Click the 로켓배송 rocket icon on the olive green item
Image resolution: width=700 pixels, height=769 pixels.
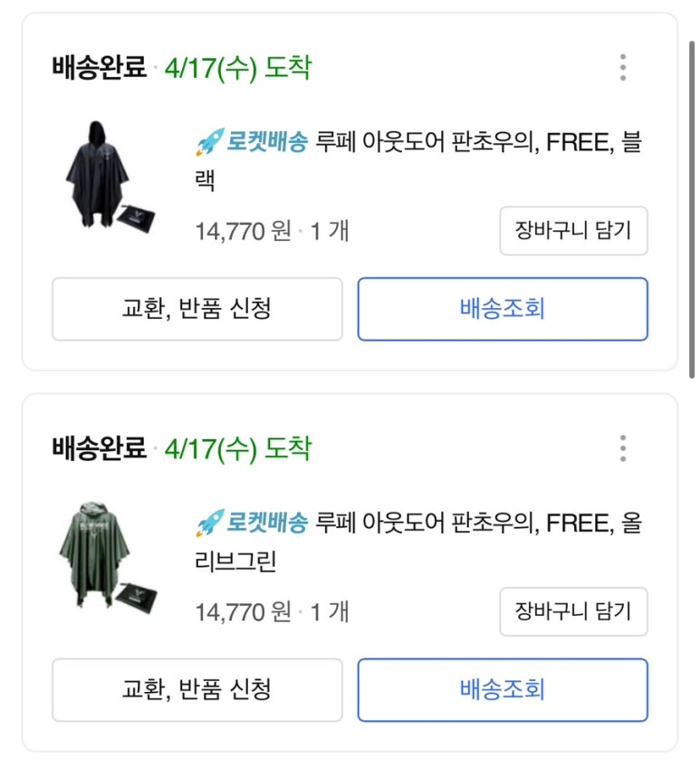click(209, 523)
